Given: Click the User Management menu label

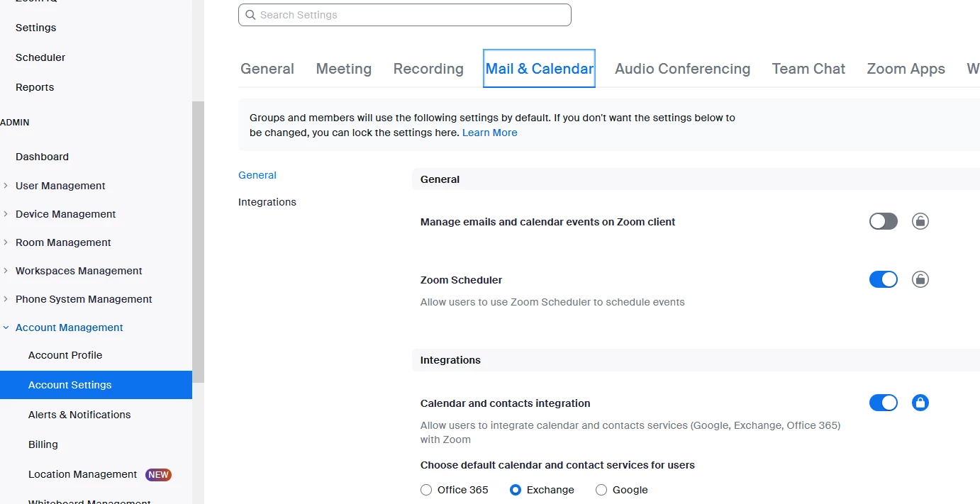Looking at the screenshot, I should click(60, 186).
